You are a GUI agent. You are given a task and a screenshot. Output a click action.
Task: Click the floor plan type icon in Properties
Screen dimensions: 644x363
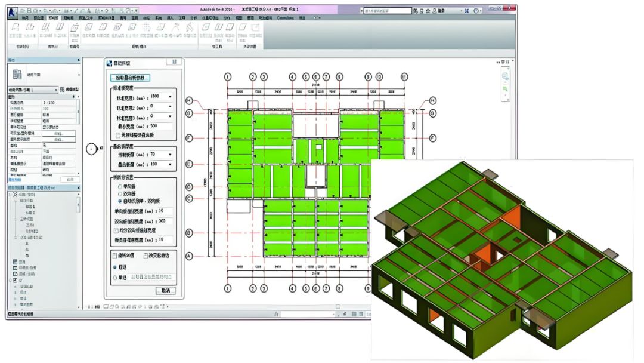17,75
